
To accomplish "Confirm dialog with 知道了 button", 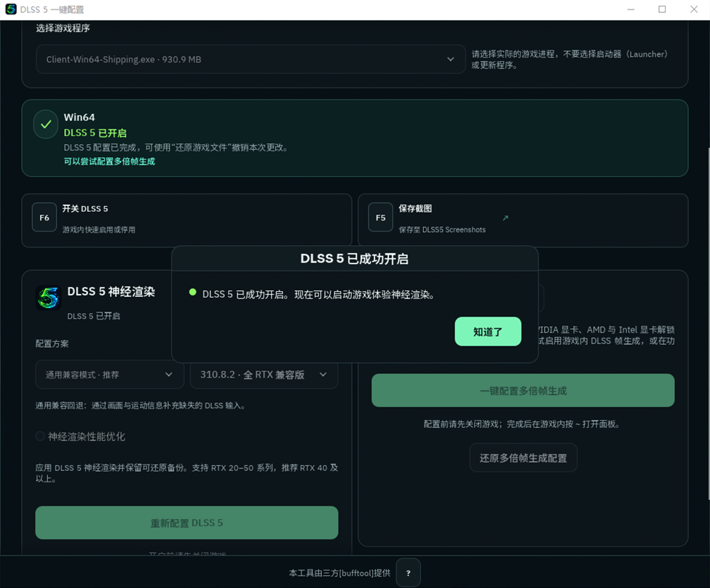I will [x=488, y=331].
